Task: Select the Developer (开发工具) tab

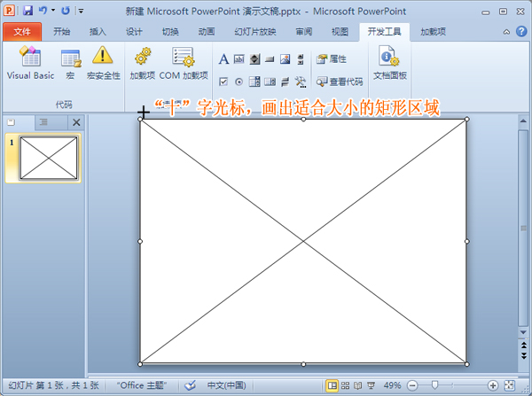Action: pos(384,32)
